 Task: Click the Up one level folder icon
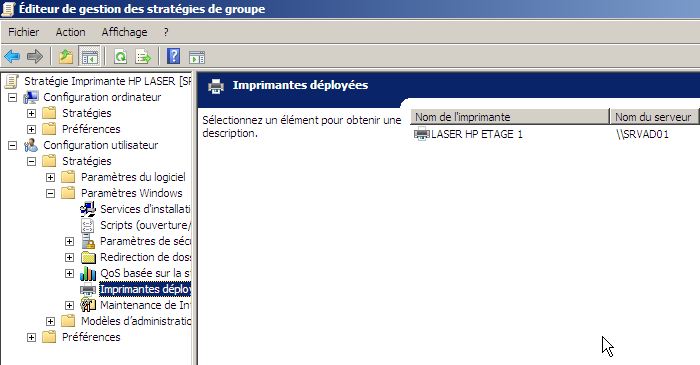point(66,57)
